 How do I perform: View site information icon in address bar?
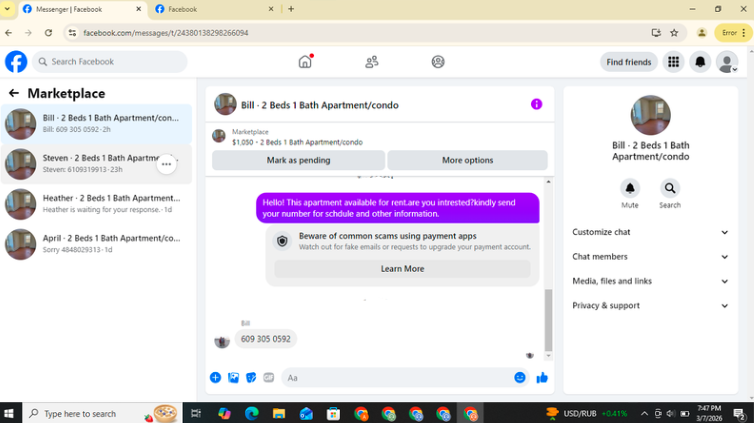point(72,33)
